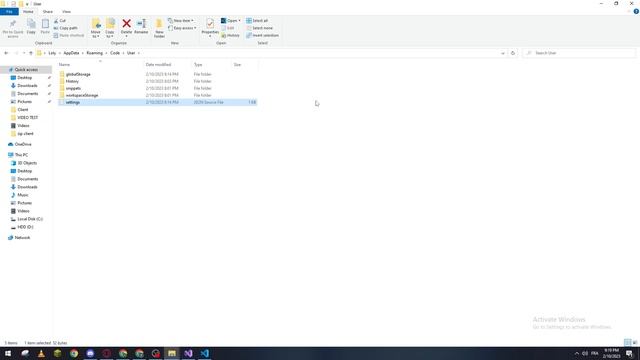
Task: Switch to the Share ribbon tab
Action: point(47,11)
